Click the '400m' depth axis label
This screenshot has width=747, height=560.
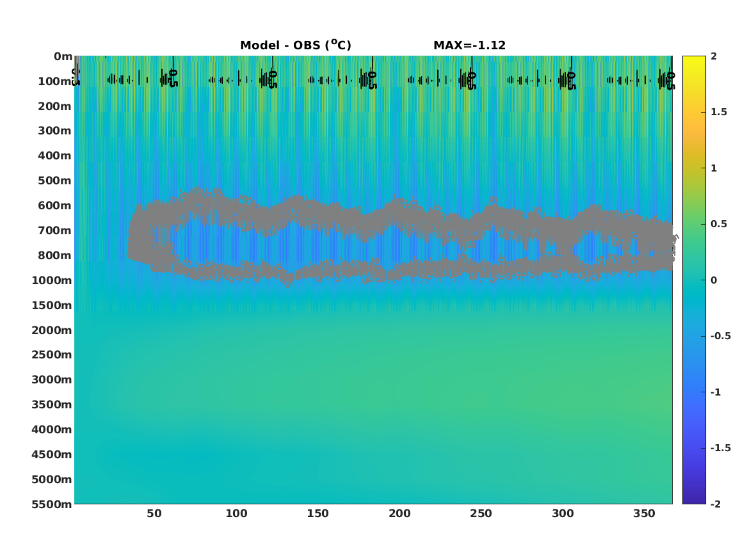coord(55,156)
